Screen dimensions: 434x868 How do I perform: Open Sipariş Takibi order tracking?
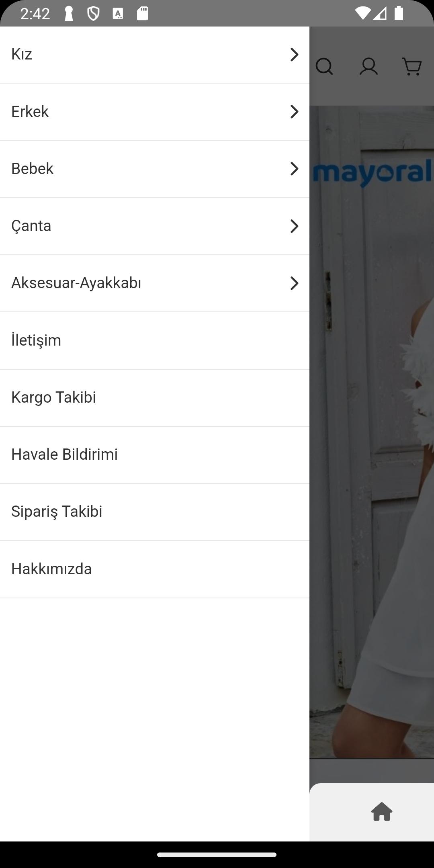coord(155,512)
